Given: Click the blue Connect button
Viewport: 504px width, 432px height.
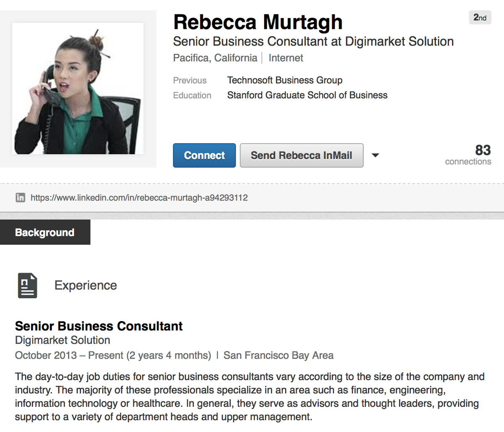Looking at the screenshot, I should point(204,155).
